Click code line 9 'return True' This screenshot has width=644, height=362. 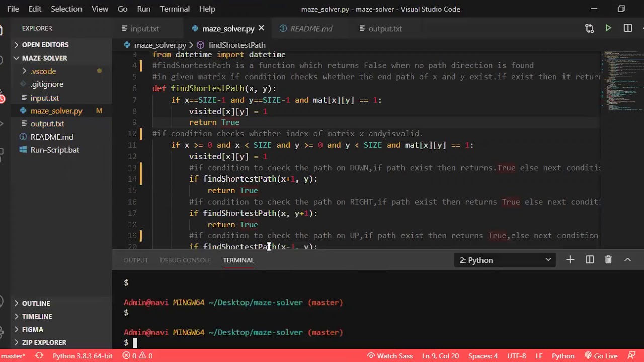(214, 122)
